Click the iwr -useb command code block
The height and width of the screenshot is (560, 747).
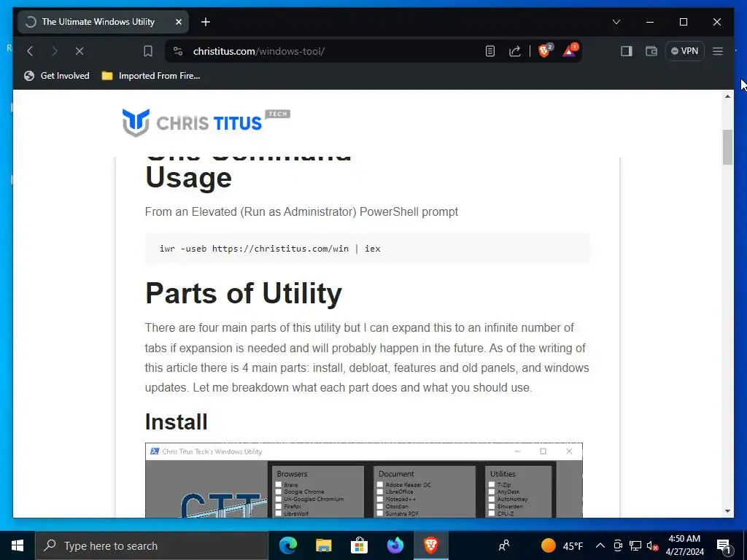368,249
